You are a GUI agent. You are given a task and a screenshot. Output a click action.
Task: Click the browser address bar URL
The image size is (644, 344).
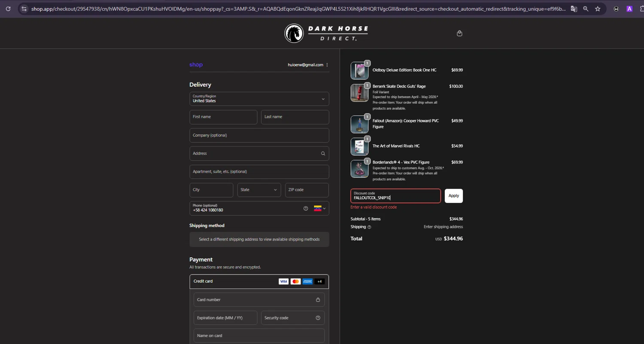click(x=298, y=9)
